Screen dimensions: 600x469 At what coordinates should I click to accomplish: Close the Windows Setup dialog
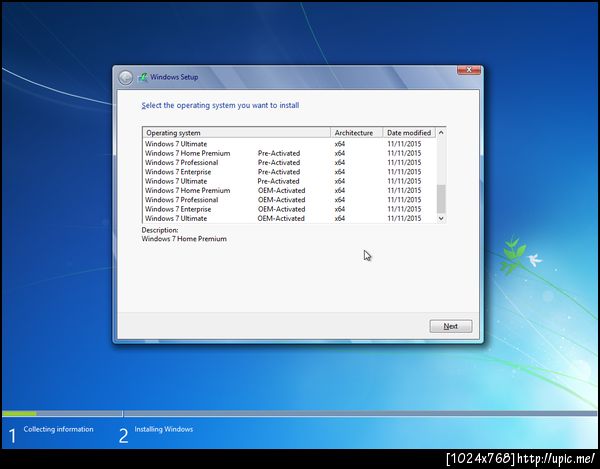469,70
